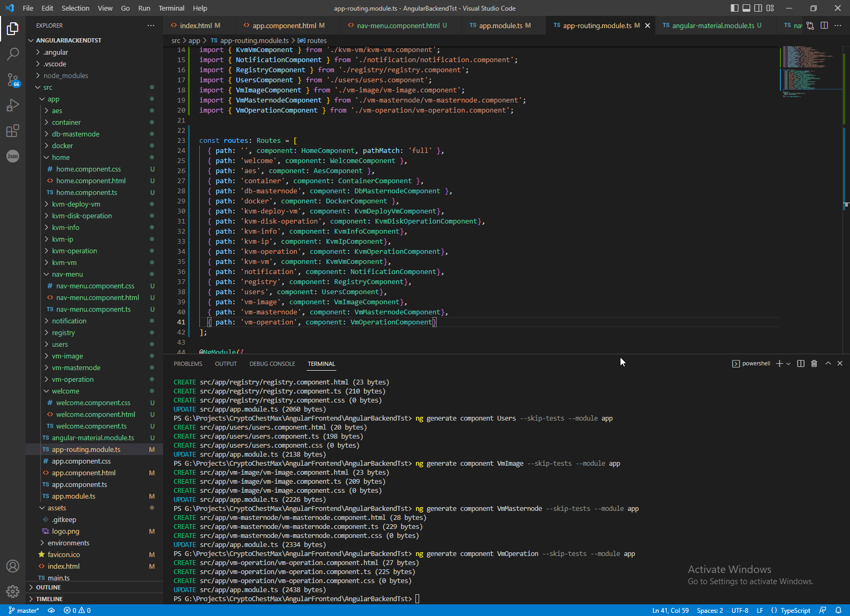Image resolution: width=850 pixels, height=616 pixels.
Task: Collapse the nav-menu folder
Action: (x=67, y=275)
